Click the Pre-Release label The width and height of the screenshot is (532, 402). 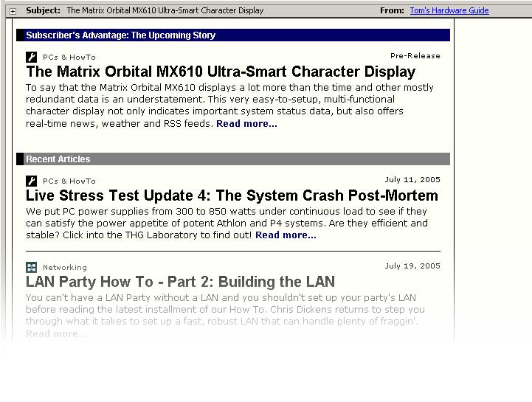pos(415,55)
